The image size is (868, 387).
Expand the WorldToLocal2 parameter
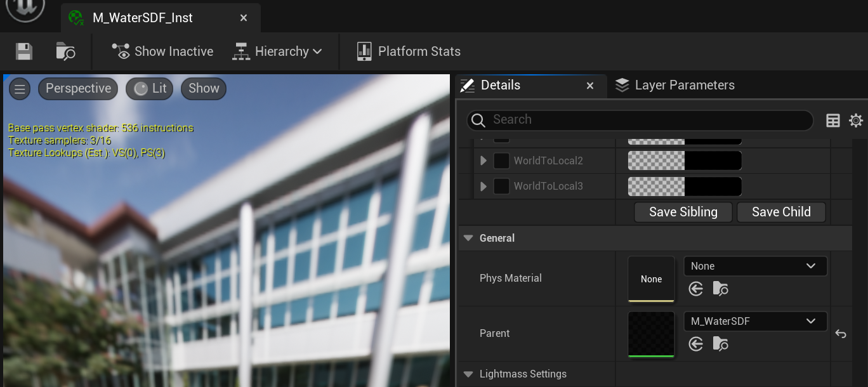coord(483,161)
